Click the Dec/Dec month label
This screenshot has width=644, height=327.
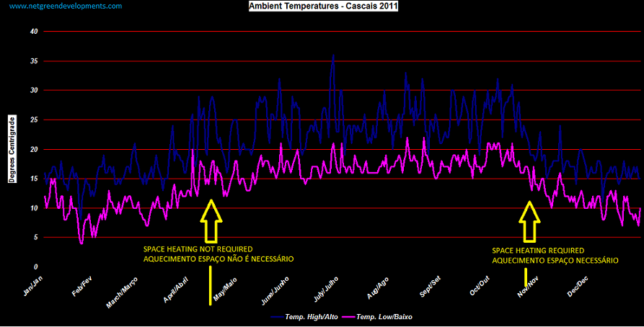[578, 287]
